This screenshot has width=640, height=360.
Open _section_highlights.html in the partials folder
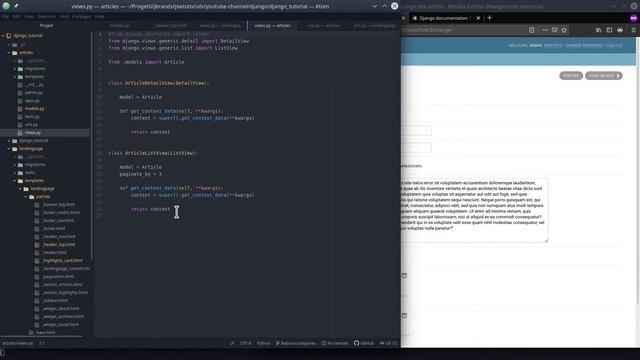coord(65,293)
